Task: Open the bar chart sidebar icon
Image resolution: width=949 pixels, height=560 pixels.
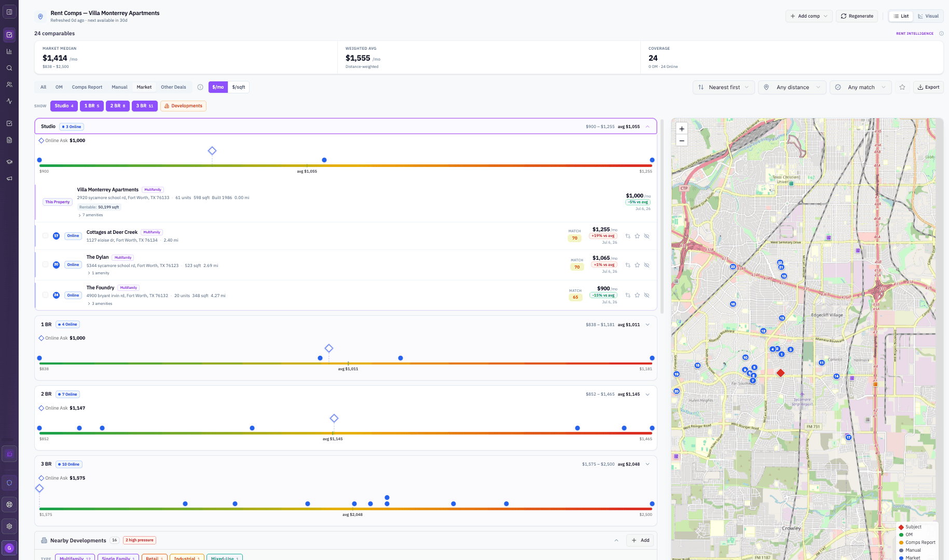Action: [x=9, y=51]
